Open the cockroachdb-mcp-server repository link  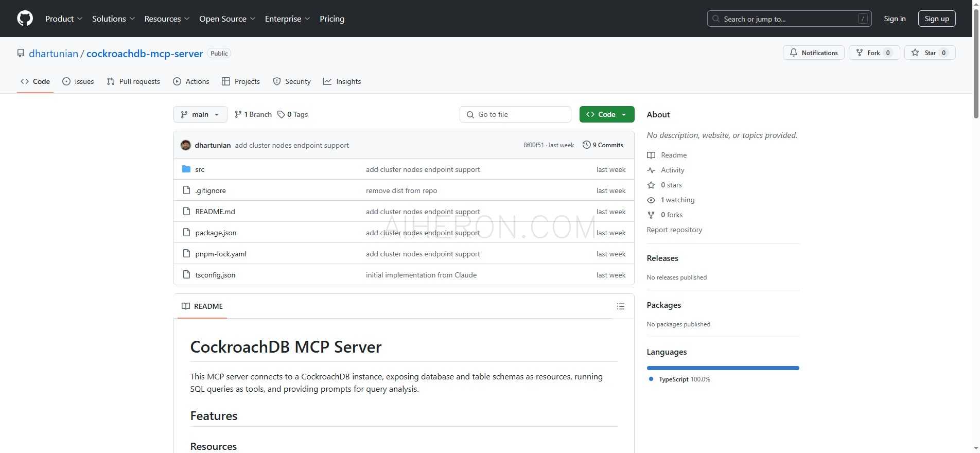[x=145, y=54]
